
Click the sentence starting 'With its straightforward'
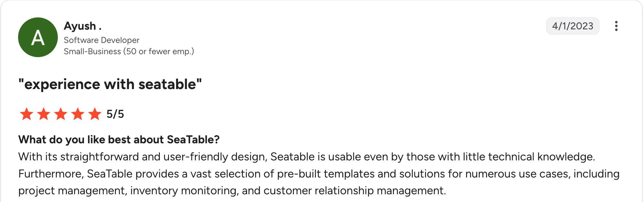point(307,157)
